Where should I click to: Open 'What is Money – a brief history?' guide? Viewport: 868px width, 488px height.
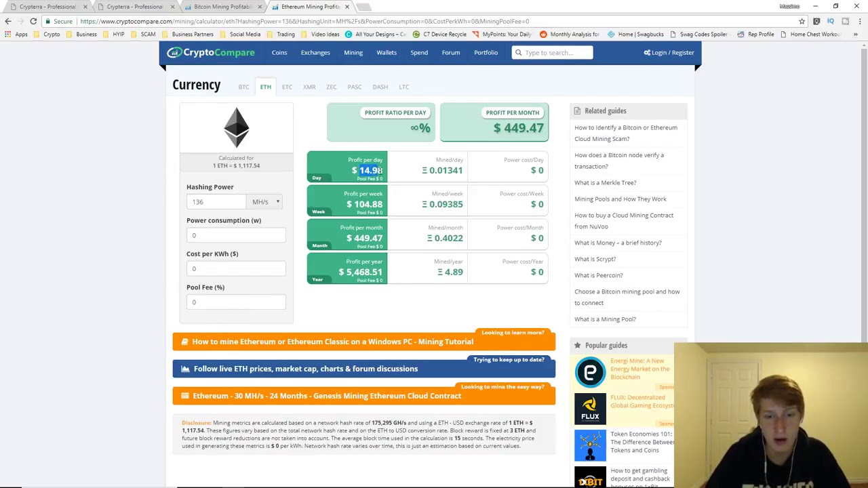(x=618, y=243)
